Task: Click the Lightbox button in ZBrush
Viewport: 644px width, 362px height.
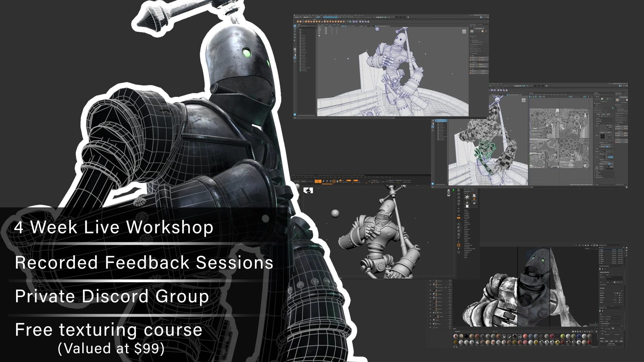Action: click(x=303, y=181)
